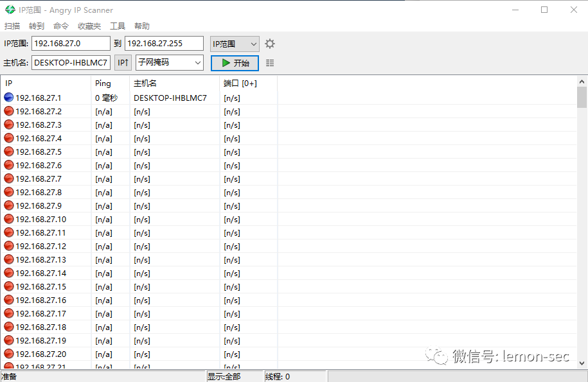Start scanning with the 开始 button
Viewport: 588px width, 382px height.
[x=235, y=63]
